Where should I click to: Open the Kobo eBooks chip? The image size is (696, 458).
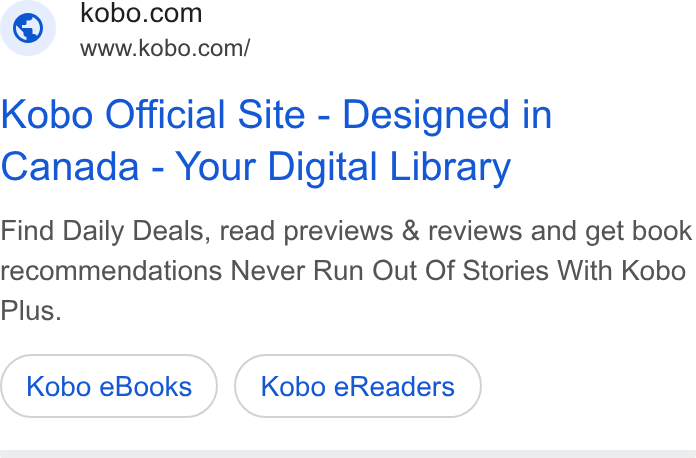point(109,386)
